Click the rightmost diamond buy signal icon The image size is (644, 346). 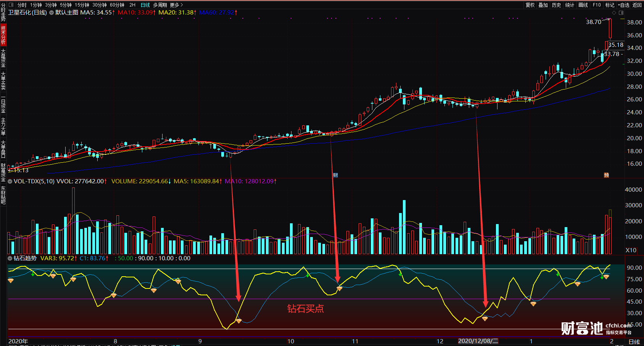(x=606, y=277)
